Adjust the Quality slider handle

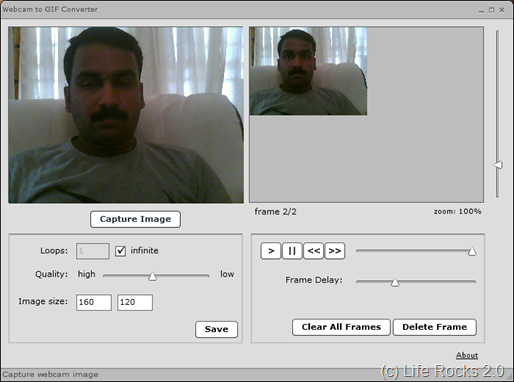tap(152, 276)
